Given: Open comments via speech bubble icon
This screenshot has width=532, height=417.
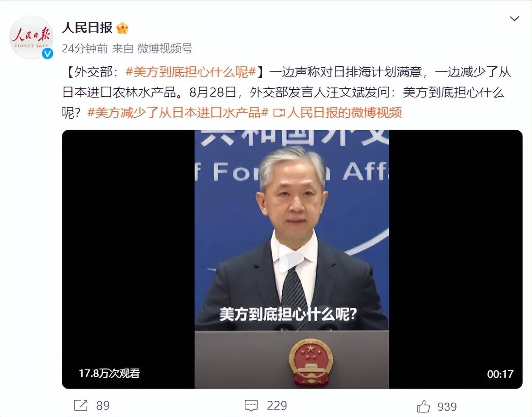Looking at the screenshot, I should 251,406.
